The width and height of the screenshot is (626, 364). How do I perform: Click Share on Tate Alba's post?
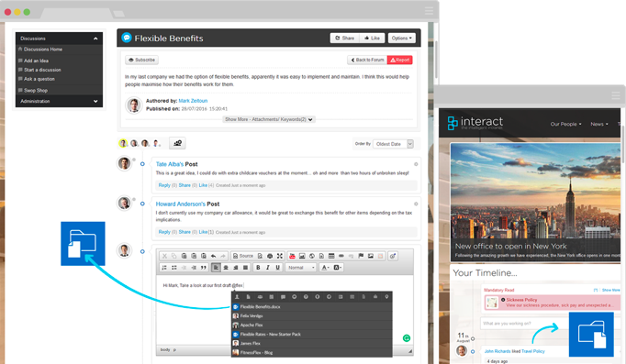184,185
